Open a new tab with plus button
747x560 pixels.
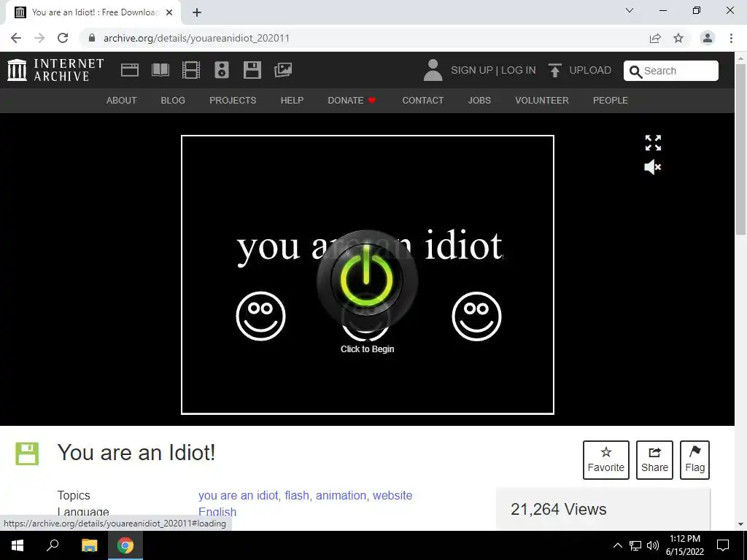click(197, 12)
